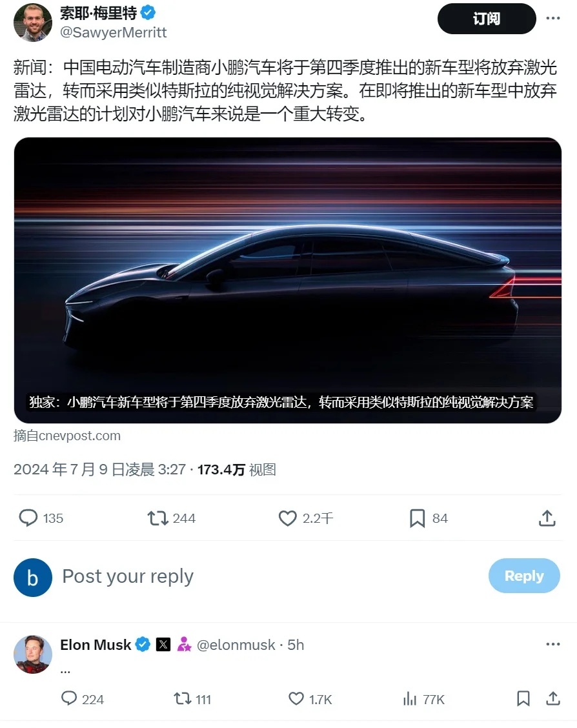Bookmark the main post with 84 saves
The height and width of the screenshot is (728, 577).
pos(418,518)
